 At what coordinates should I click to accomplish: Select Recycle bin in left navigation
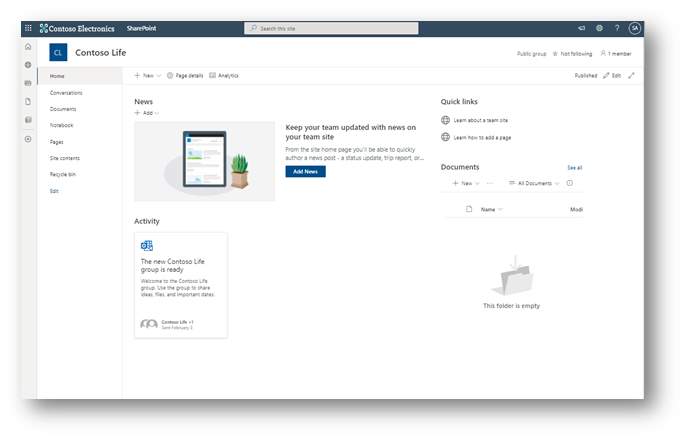click(63, 174)
